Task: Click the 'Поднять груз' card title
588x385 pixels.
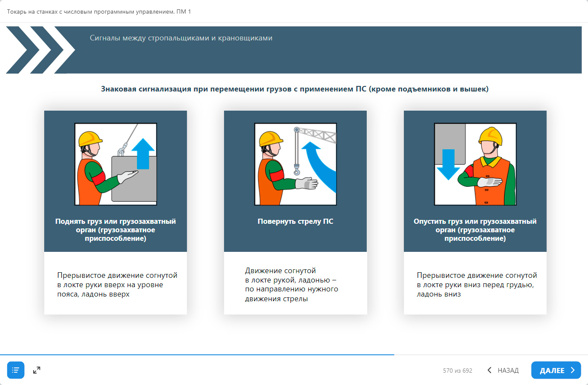Action: [116, 230]
